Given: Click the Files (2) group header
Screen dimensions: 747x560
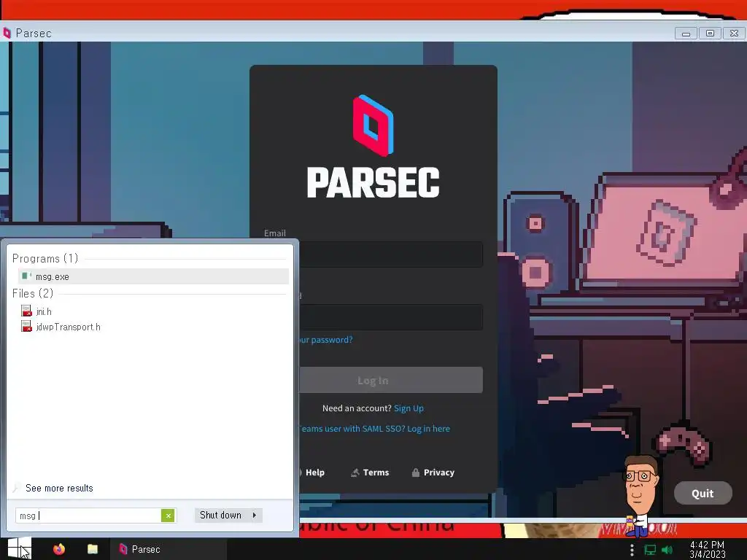Looking at the screenshot, I should click(33, 293).
